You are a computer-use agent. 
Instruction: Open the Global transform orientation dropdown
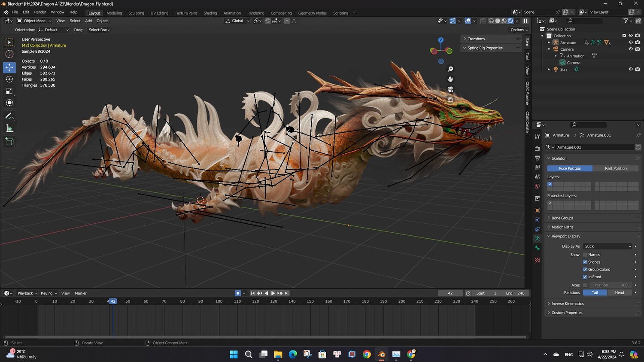click(237, 21)
